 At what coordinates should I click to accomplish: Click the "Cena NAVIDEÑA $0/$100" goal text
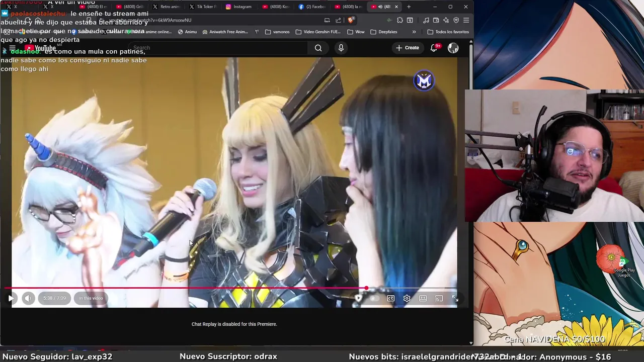(554, 339)
